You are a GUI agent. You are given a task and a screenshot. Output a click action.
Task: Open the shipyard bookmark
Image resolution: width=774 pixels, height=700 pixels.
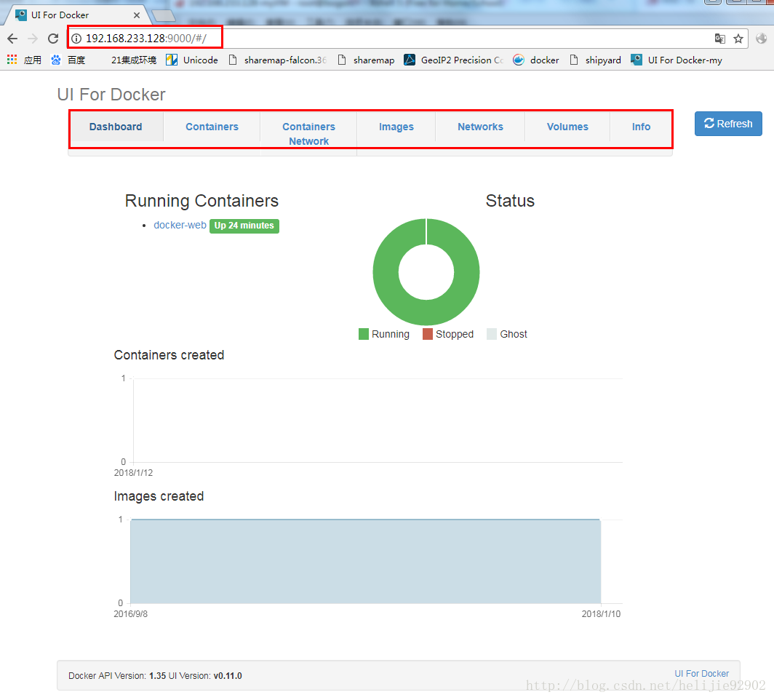[x=595, y=60]
